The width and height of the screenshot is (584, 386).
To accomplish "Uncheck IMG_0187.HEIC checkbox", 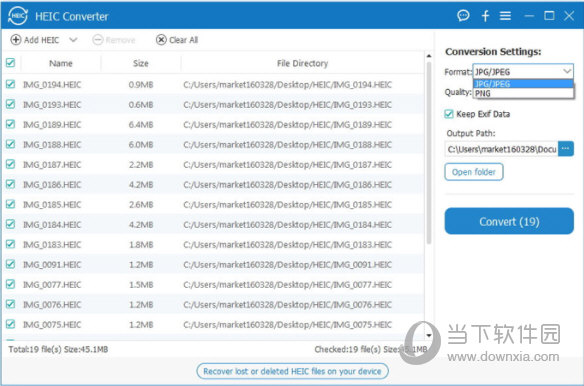I will 10,164.
